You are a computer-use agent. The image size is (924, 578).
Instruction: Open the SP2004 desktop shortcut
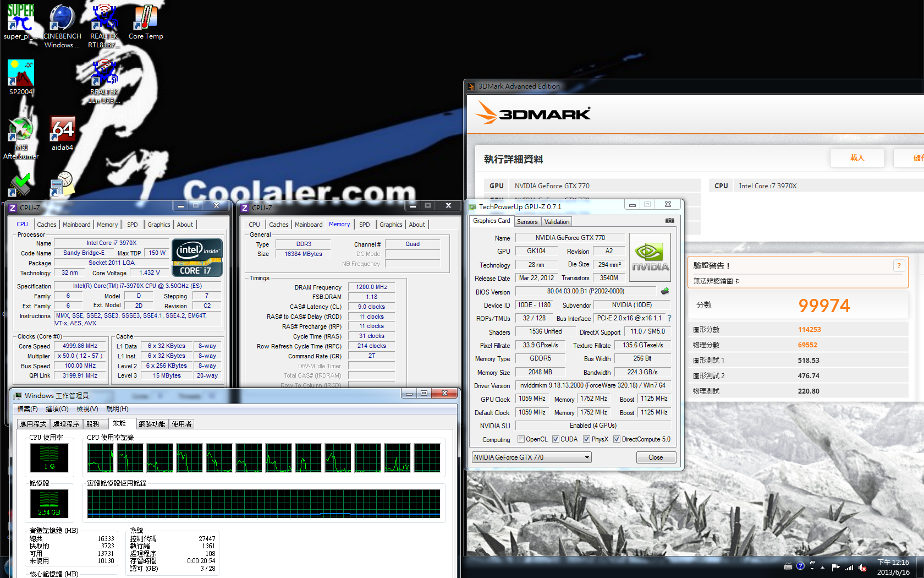coord(21,78)
